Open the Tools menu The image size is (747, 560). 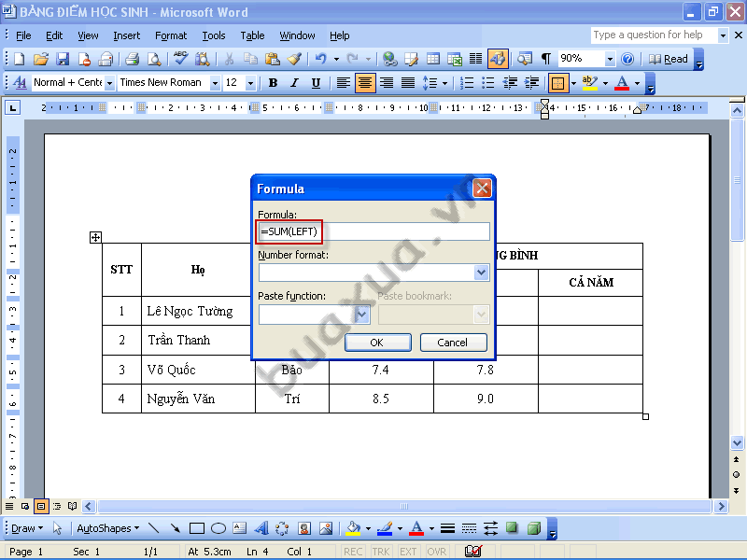coord(214,35)
